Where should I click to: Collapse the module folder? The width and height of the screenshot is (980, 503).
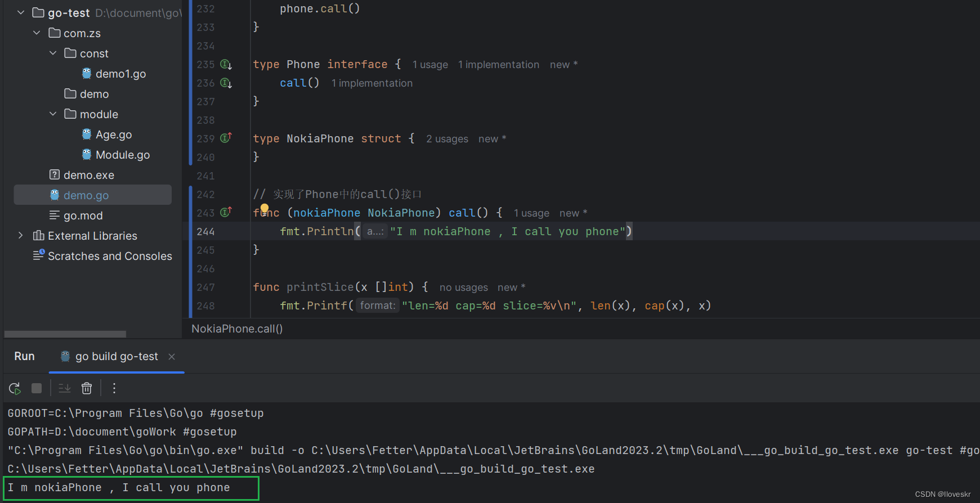point(53,114)
